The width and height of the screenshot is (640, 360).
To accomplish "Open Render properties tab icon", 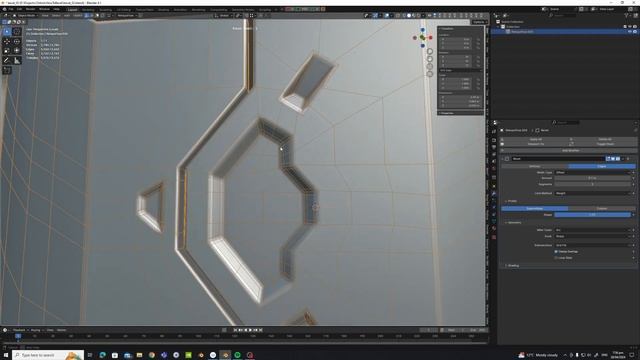I will 494,140.
